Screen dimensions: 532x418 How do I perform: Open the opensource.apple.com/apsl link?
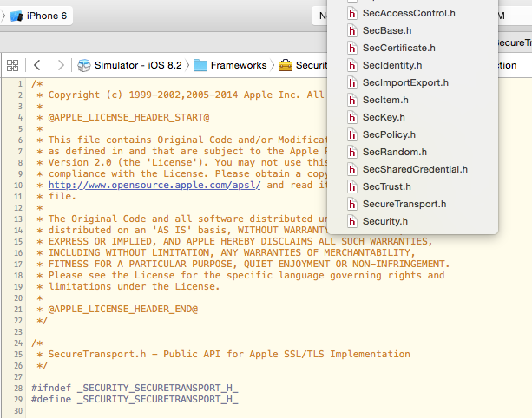point(154,185)
